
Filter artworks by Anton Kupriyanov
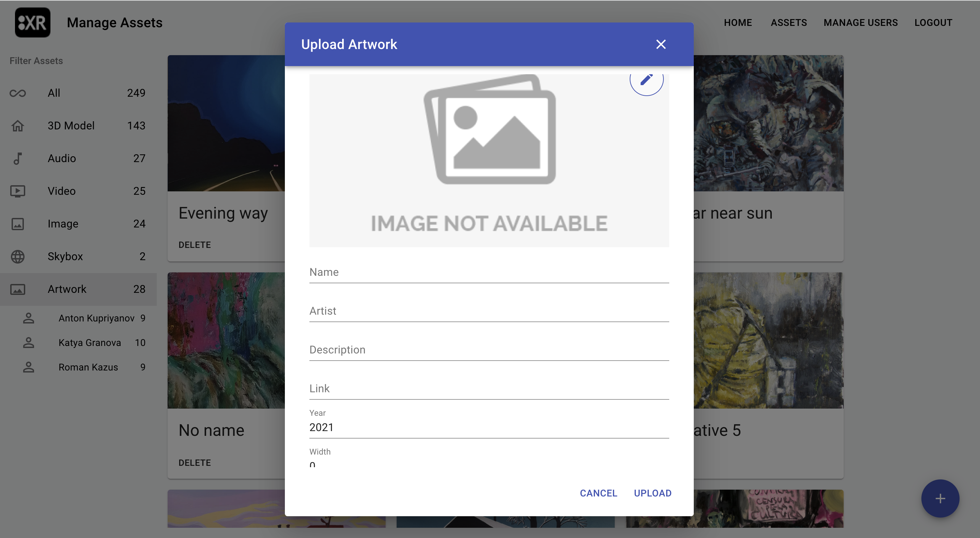[x=96, y=318]
